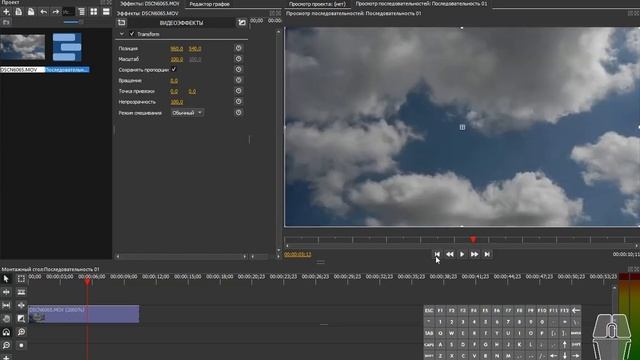The image size is (640, 360).
Task: Click the Undo arrow in Project toolbar
Action: click(x=43, y=12)
